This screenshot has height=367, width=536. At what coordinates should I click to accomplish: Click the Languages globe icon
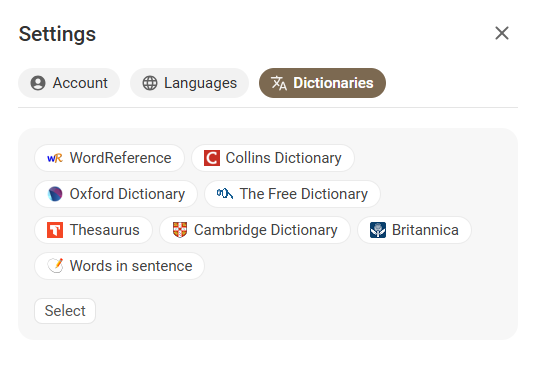150,83
